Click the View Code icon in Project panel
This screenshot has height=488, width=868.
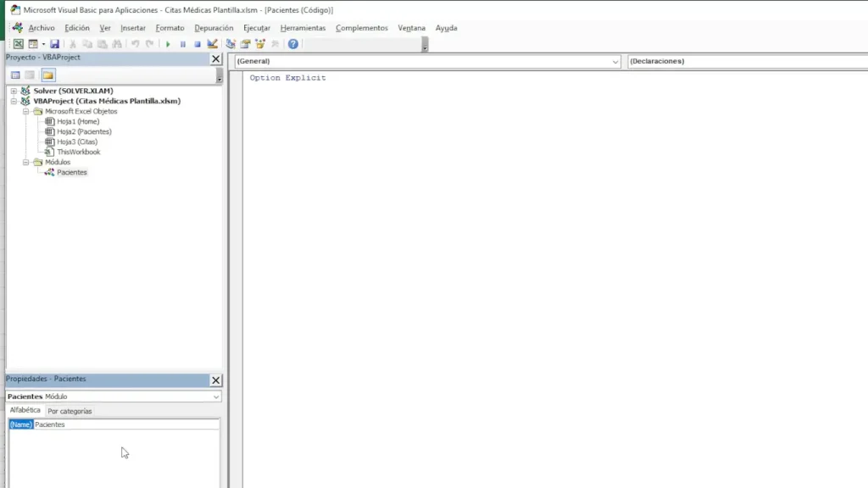[15, 75]
